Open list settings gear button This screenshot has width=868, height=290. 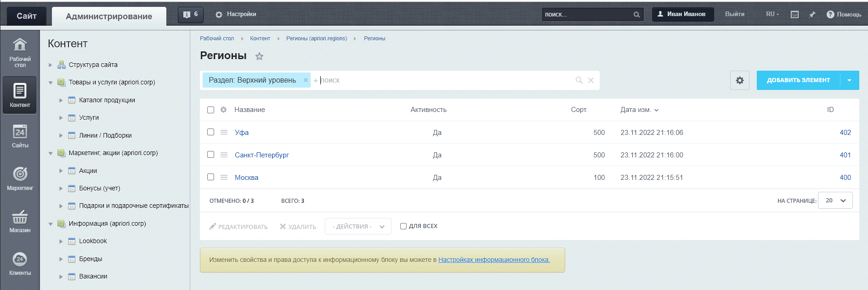click(739, 80)
